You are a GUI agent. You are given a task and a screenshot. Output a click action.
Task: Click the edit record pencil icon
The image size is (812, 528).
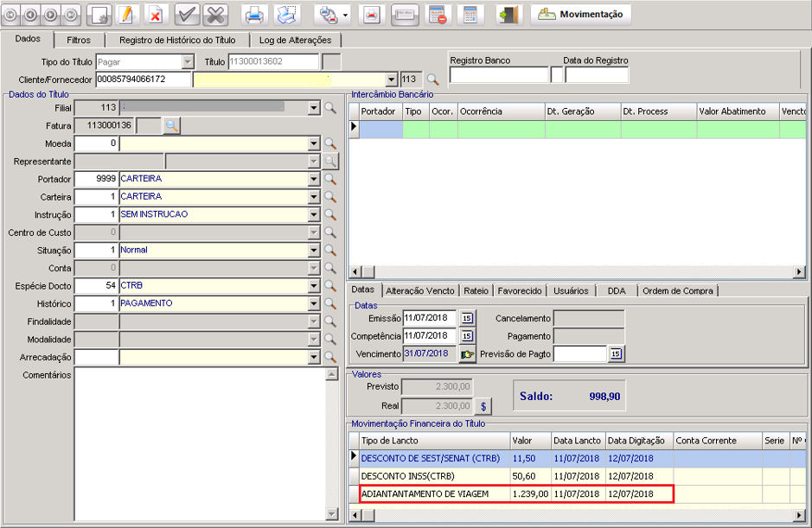click(126, 15)
